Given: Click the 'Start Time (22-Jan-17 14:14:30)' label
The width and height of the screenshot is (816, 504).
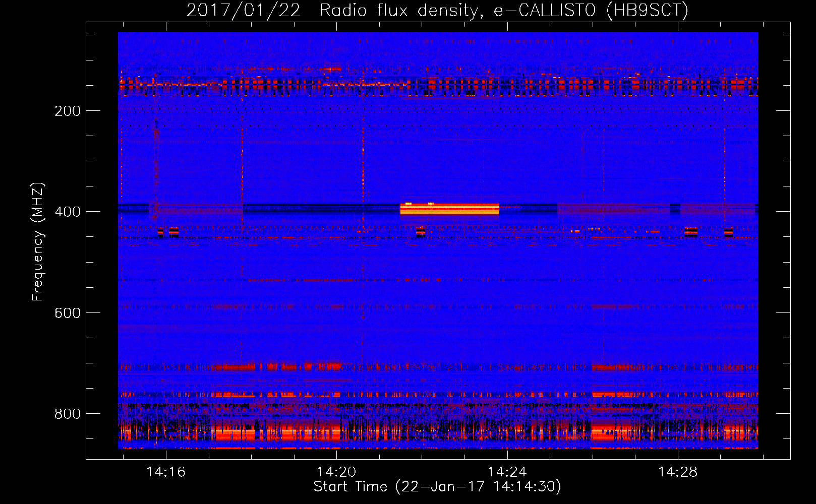Looking at the screenshot, I should 437,487.
